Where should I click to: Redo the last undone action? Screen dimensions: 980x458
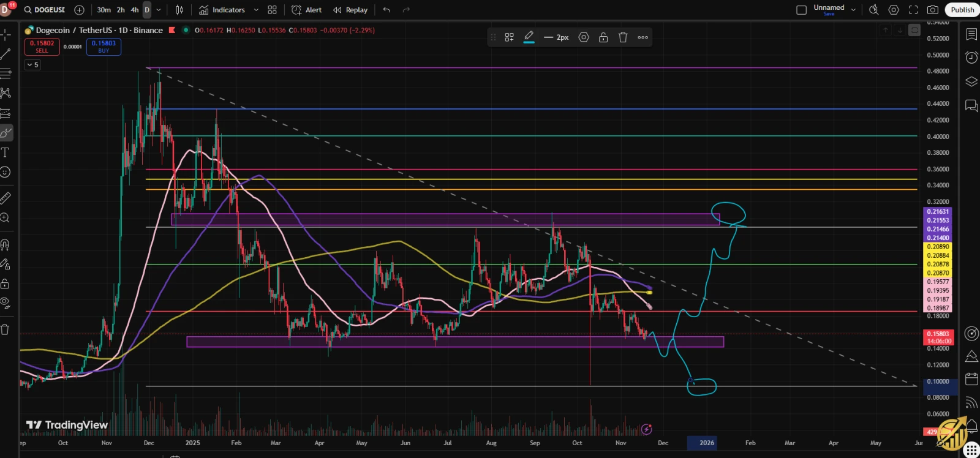coord(406,10)
